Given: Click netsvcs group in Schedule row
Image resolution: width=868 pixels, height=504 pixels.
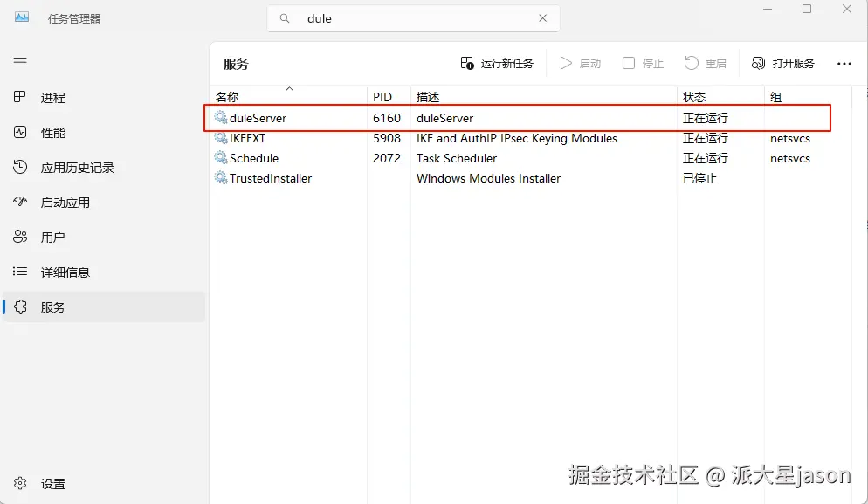Looking at the screenshot, I should point(790,158).
